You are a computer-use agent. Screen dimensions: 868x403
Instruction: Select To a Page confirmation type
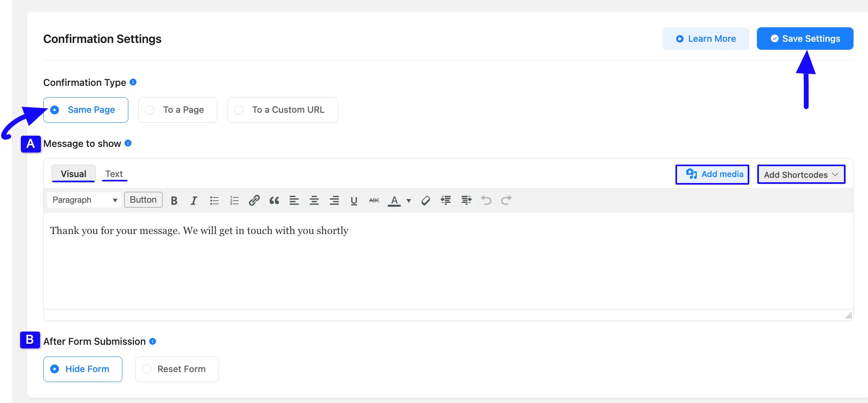178,110
